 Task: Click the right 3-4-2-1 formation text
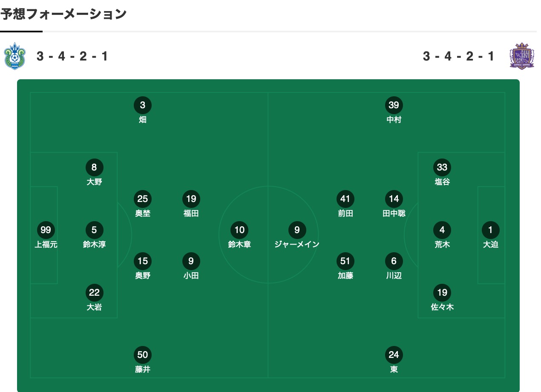pos(458,56)
